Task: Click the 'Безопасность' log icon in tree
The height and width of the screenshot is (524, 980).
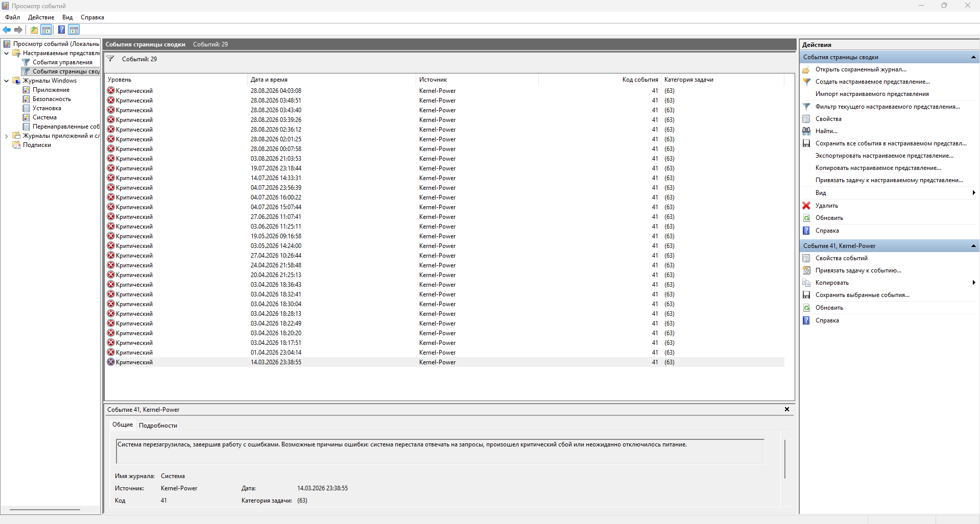Action: coord(26,99)
